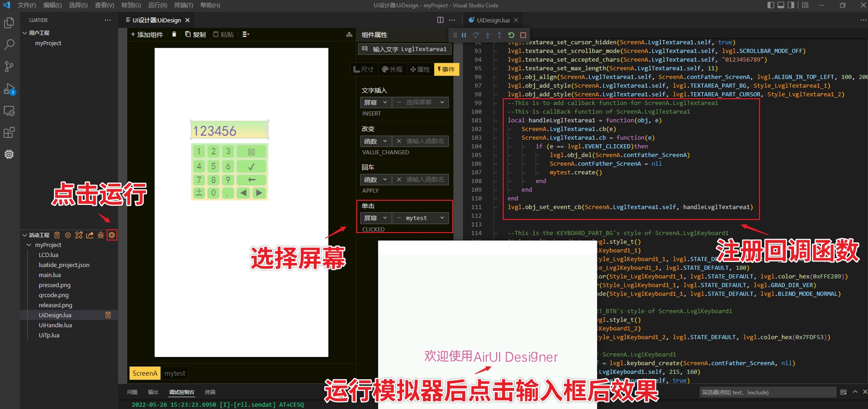Click the run project play icon
868x409 pixels.
click(112, 235)
